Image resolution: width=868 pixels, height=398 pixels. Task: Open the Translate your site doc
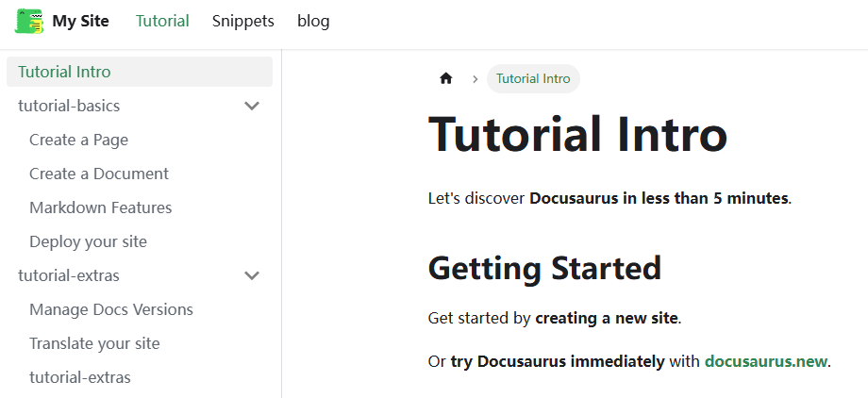pyautogui.click(x=94, y=343)
